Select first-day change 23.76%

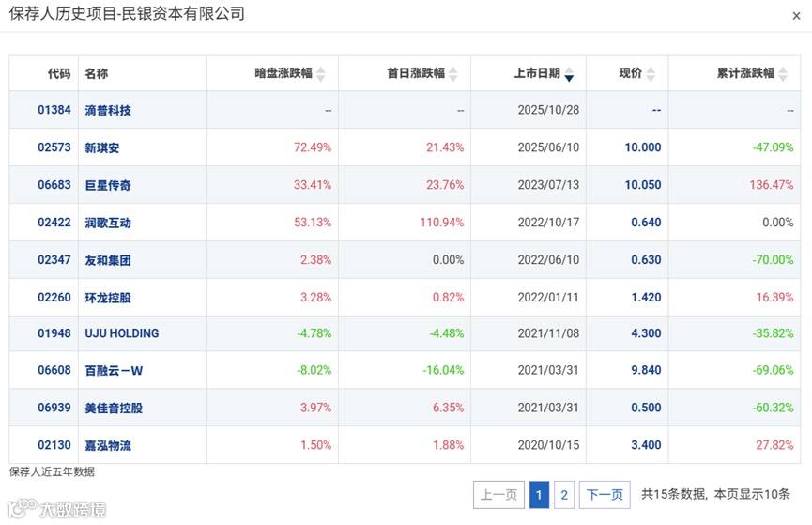coord(445,184)
